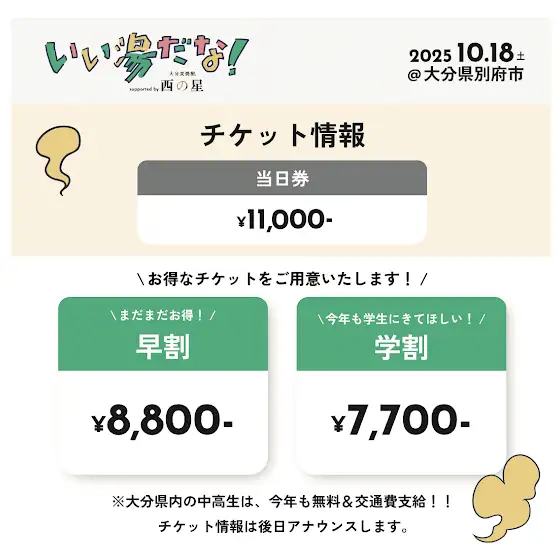560x560 pixels.
Task: Click the チケット情報 heading
Action: pyautogui.click(x=283, y=135)
